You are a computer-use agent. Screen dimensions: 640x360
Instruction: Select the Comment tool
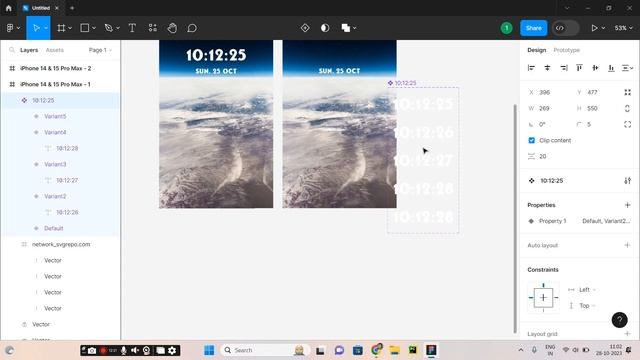tap(192, 28)
